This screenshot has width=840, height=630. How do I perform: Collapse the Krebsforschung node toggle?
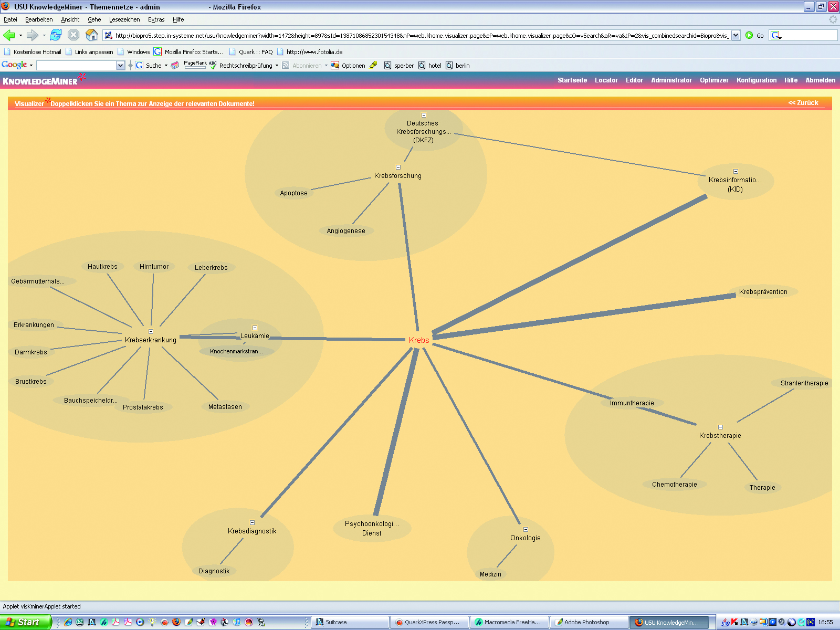click(x=398, y=167)
